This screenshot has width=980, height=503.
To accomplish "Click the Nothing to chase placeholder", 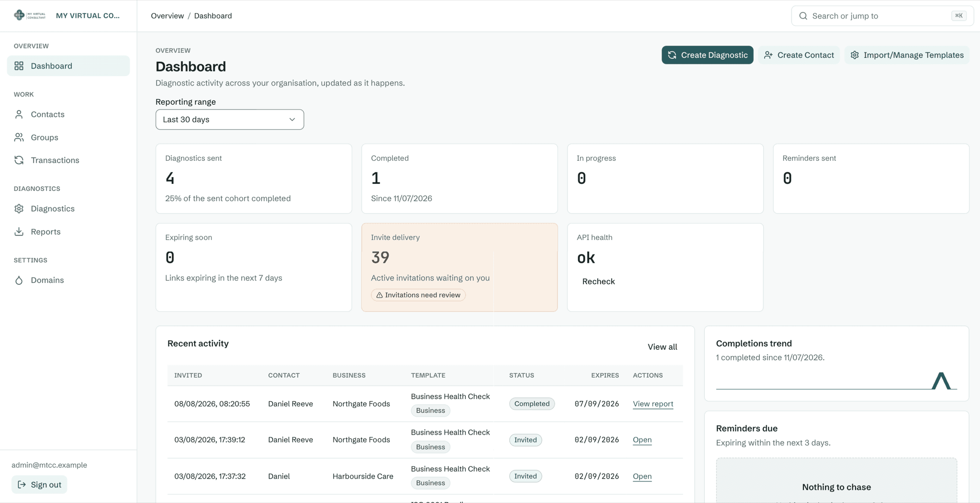I will [836, 481].
